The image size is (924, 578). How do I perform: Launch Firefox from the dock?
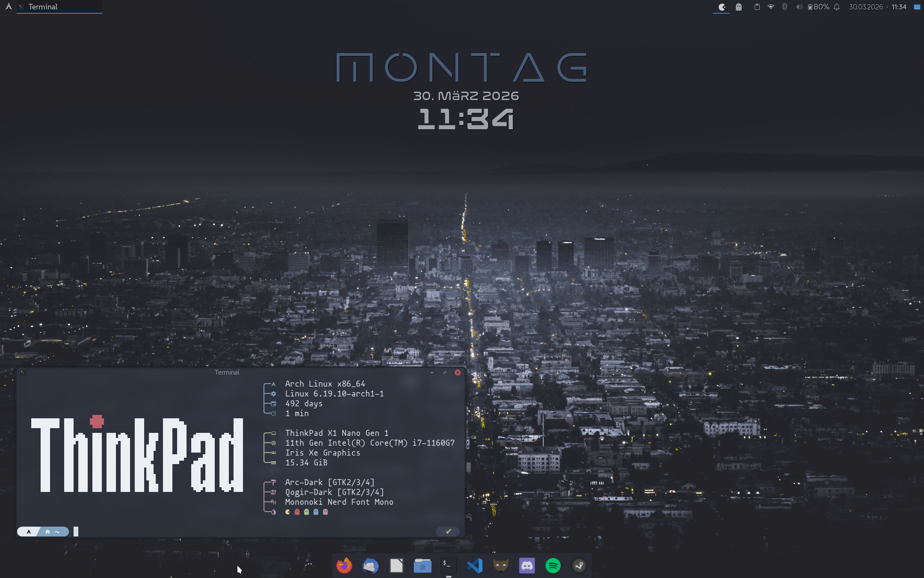tap(344, 566)
